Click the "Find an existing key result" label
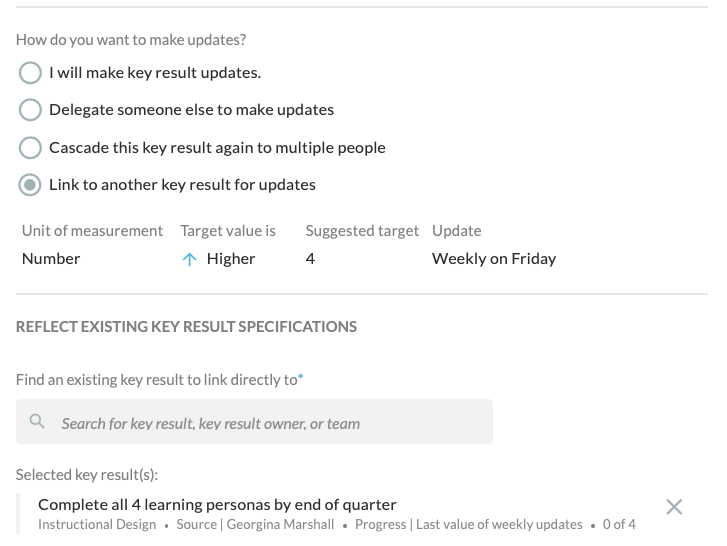This screenshot has height=546, width=727. click(x=159, y=380)
